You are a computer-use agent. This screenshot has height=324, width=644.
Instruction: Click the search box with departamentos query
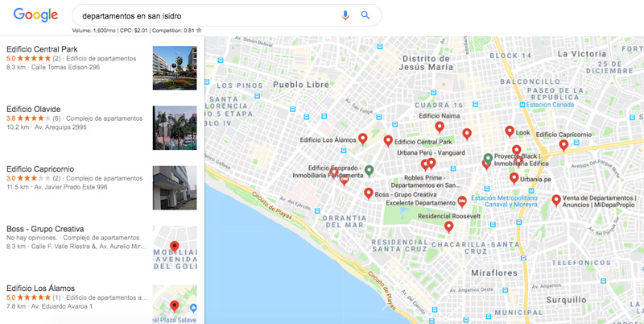(227, 15)
